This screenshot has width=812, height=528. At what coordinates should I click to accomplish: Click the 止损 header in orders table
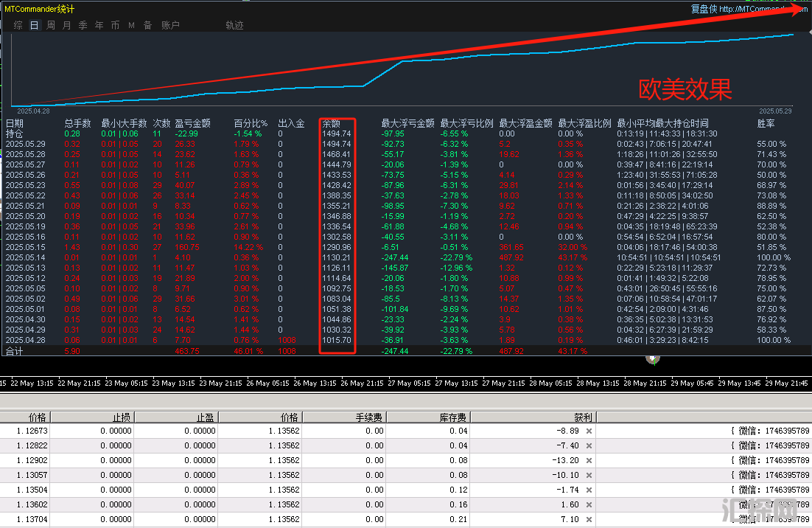click(x=92, y=417)
